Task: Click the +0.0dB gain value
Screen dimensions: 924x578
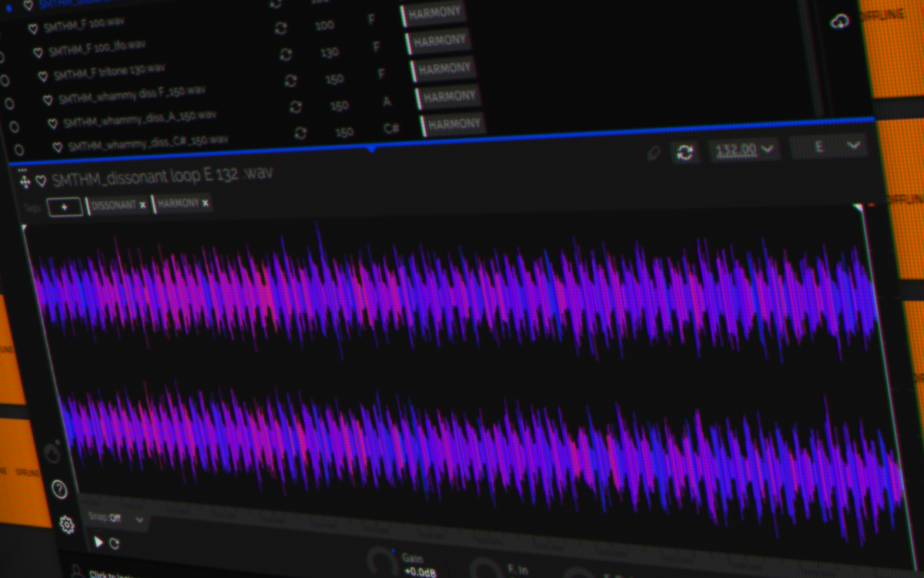Action: pos(420,571)
